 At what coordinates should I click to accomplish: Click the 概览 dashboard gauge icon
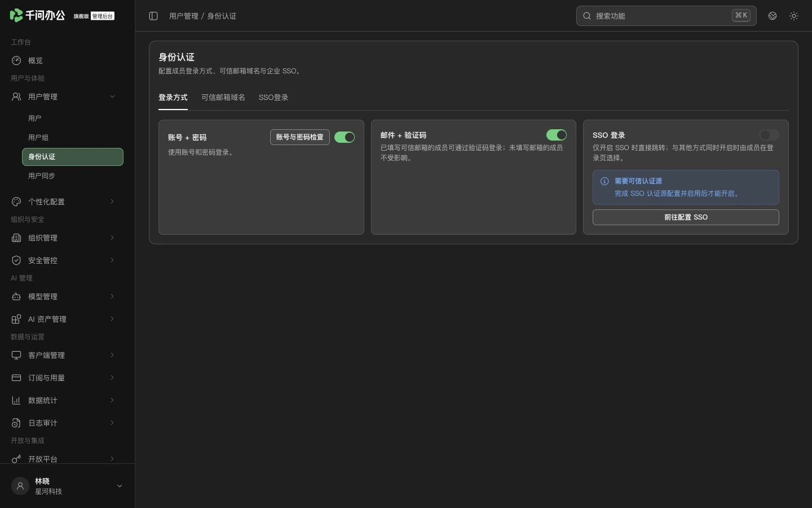[x=16, y=60]
